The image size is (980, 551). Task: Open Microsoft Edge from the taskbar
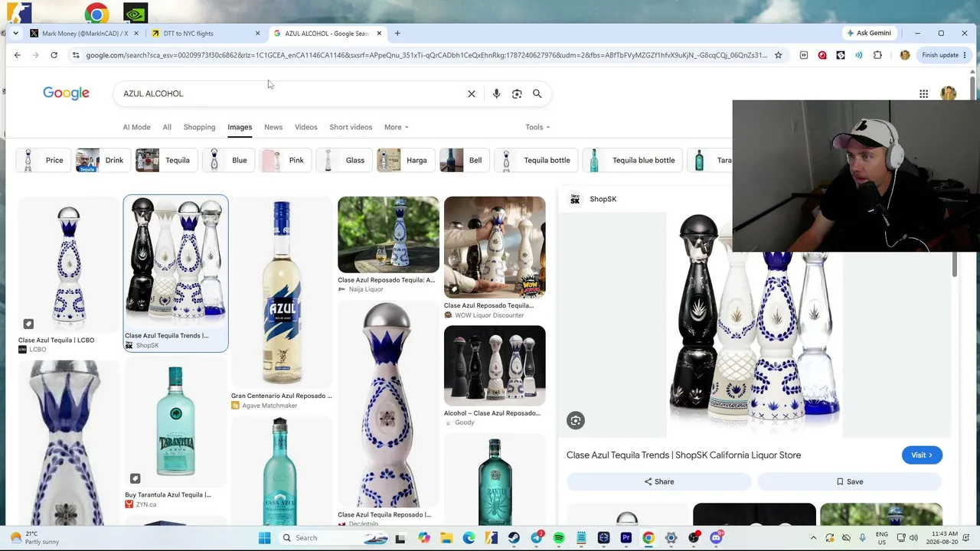coord(469,538)
